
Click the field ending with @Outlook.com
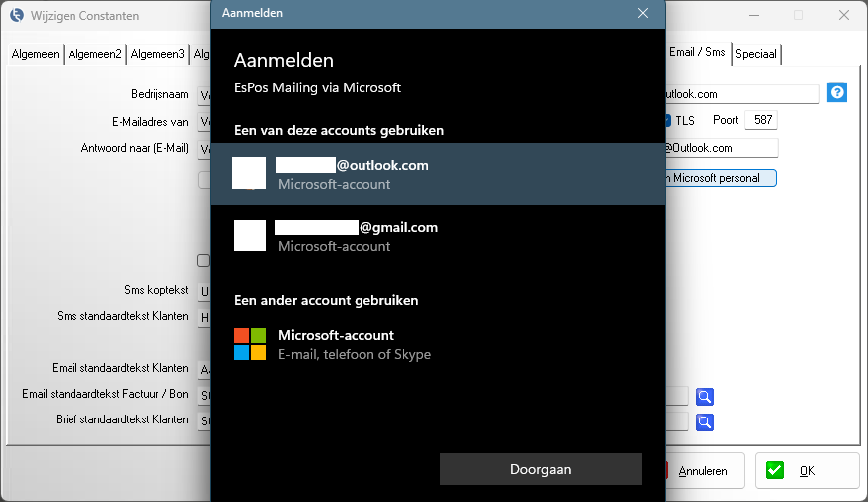pyautogui.click(x=721, y=148)
